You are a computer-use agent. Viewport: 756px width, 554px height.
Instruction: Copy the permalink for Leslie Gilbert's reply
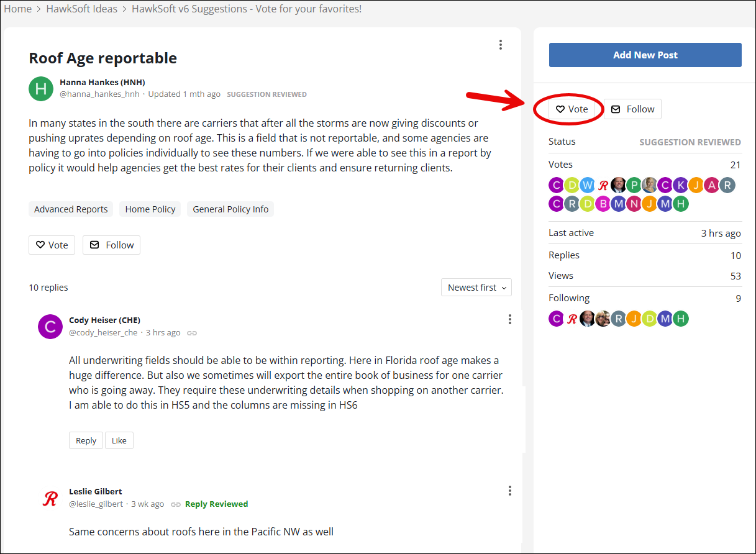pyautogui.click(x=176, y=504)
